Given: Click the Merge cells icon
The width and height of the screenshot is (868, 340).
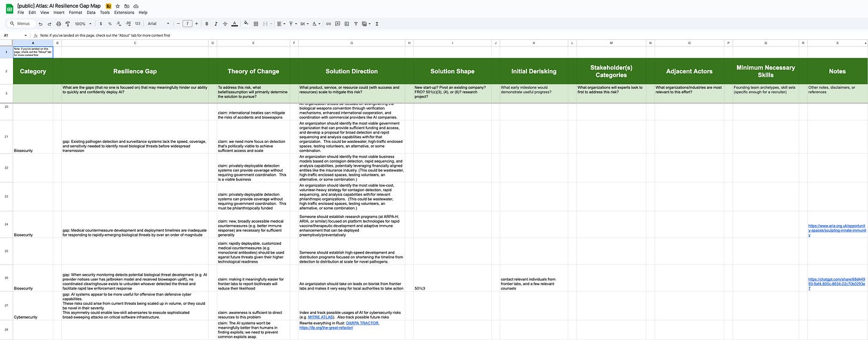Looking at the screenshot, I should pyautogui.click(x=265, y=24).
